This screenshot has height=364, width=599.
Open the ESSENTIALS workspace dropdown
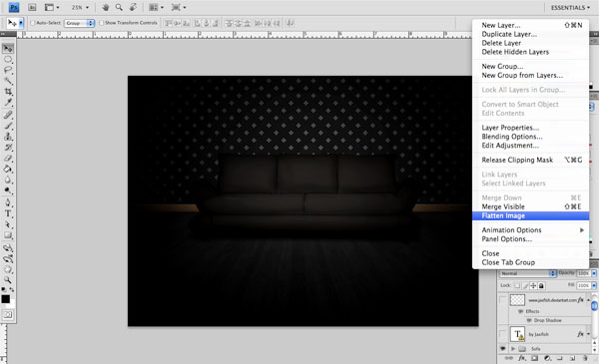pyautogui.click(x=570, y=8)
